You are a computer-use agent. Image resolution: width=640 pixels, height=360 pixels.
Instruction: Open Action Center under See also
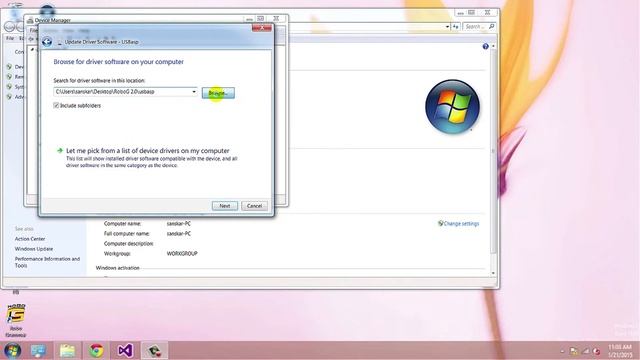(x=30, y=239)
